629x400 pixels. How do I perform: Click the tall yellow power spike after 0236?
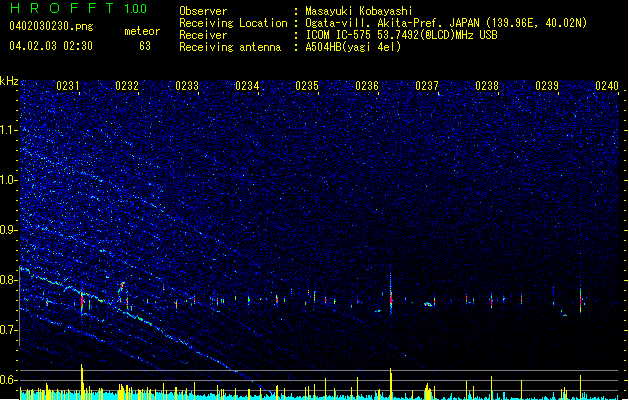click(391, 383)
